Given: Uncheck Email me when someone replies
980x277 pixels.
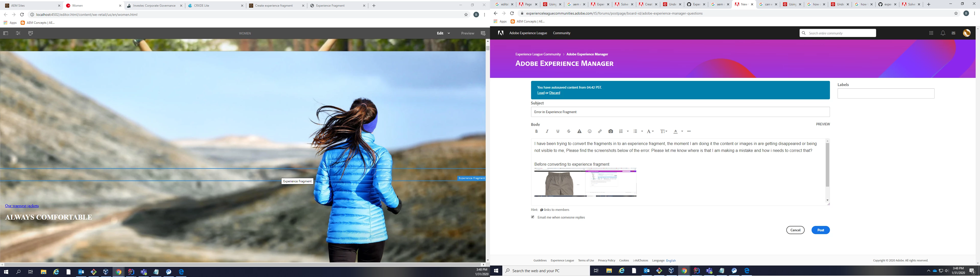Looking at the screenshot, I should 533,217.
